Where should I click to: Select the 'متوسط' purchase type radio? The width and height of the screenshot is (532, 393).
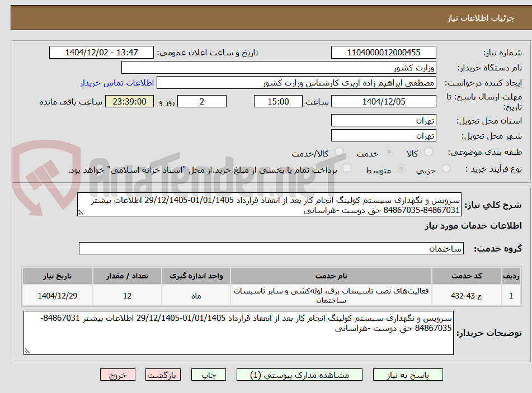tap(401, 168)
